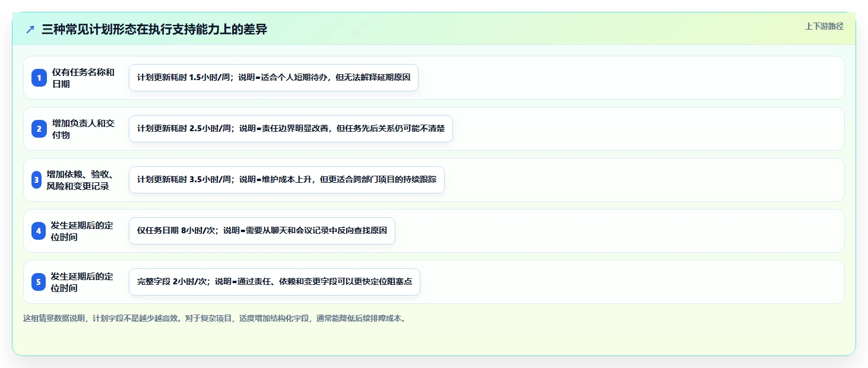Screen dimensions: 868x368
Task: Click the number 3 step badge
Action: [36, 180]
